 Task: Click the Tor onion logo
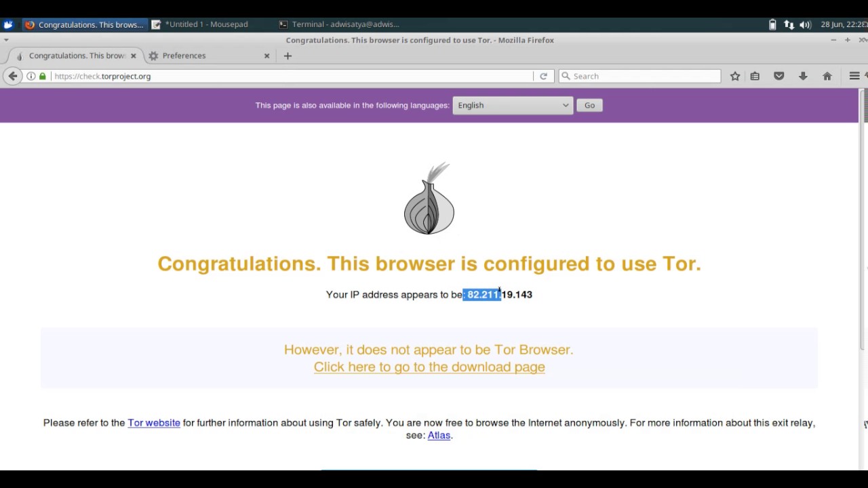tap(429, 199)
